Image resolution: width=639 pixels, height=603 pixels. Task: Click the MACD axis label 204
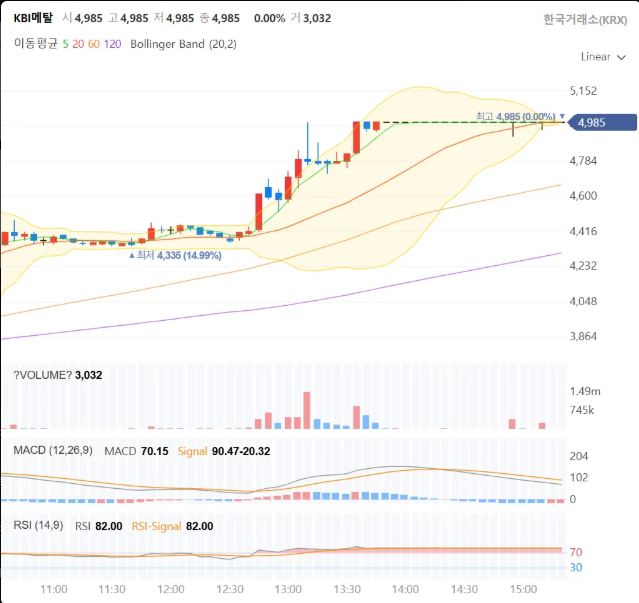[579, 456]
